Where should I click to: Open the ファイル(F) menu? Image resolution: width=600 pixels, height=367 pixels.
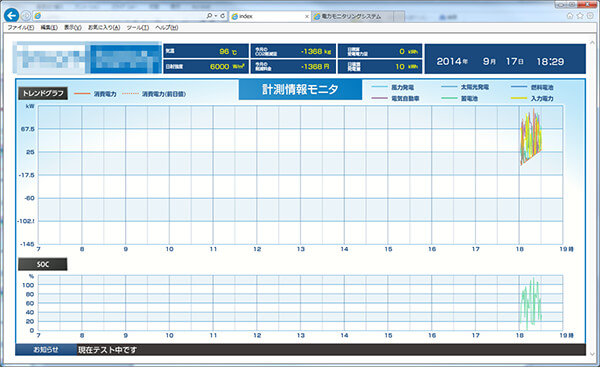coord(21,28)
